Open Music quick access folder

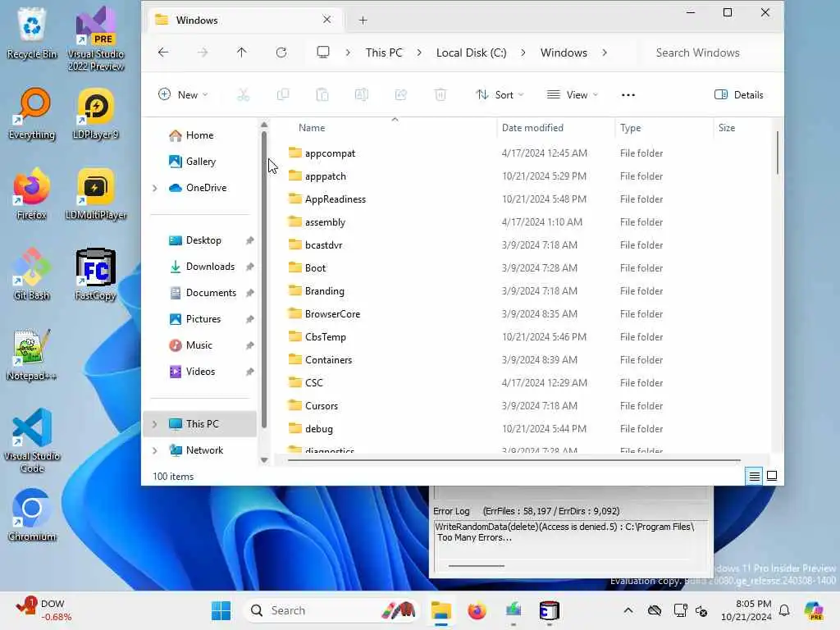[199, 345]
